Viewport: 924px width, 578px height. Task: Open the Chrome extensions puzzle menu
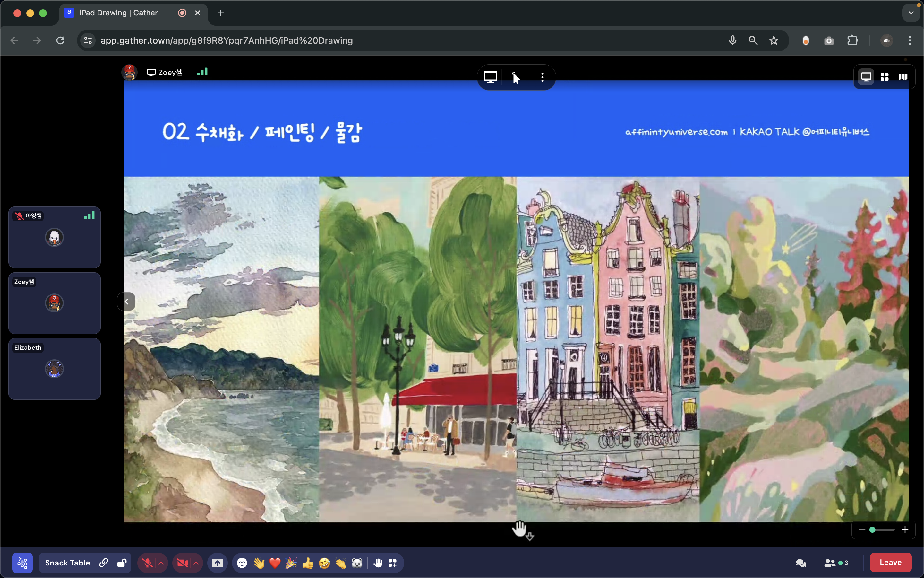(x=852, y=40)
